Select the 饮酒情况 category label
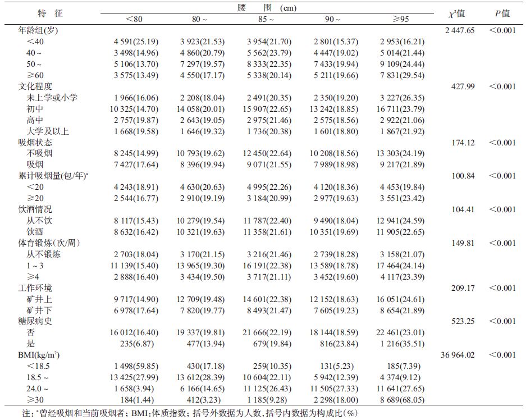Screen dimensions: 530x420 coord(36,209)
